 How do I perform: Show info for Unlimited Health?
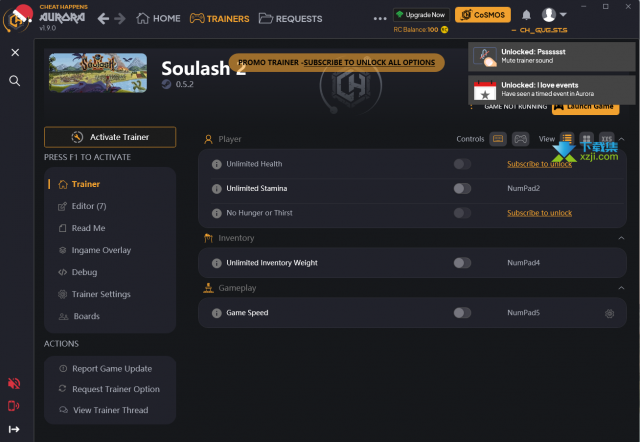pos(217,164)
